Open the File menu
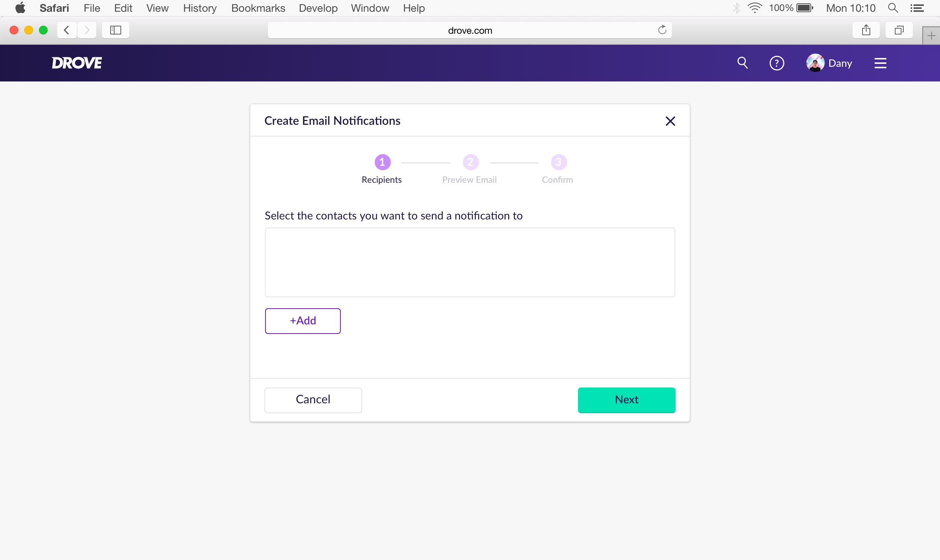Viewport: 940px width, 560px height. (x=92, y=8)
